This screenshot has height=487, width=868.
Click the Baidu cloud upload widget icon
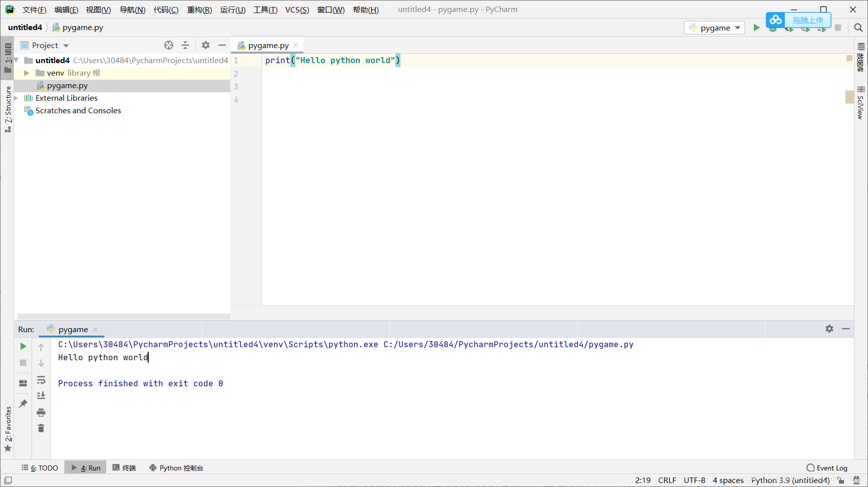[x=775, y=20]
